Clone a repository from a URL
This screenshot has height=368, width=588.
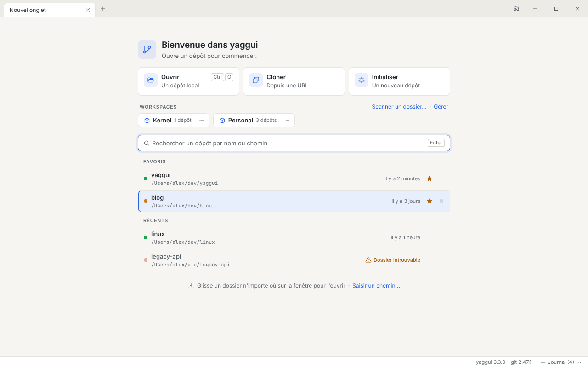click(x=294, y=81)
